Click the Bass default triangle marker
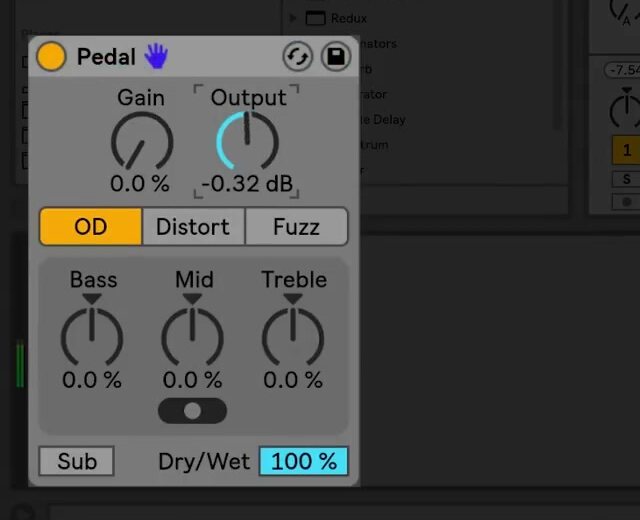This screenshot has height=520, width=640. click(92, 299)
